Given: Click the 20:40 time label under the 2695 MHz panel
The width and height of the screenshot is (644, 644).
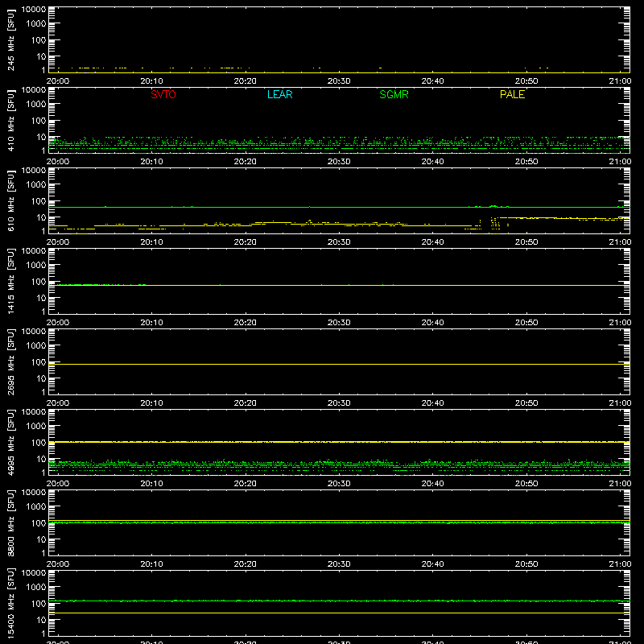Looking at the screenshot, I should 432,403.
